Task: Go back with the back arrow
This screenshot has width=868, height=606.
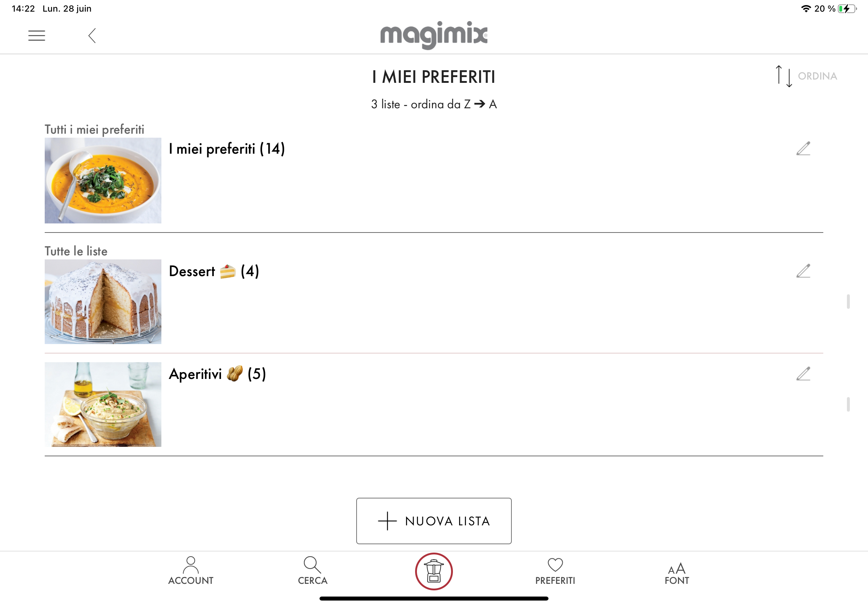Action: tap(92, 36)
